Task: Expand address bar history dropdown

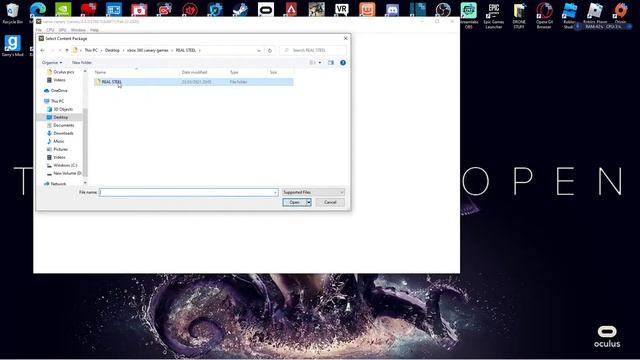Action: pos(259,51)
